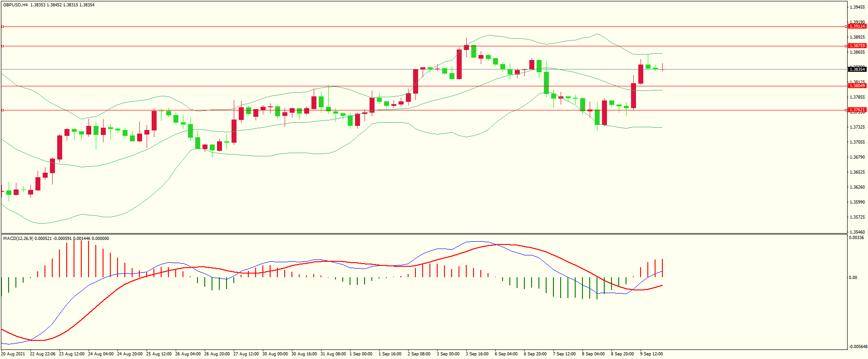Click the 26 Aug 20:00 time axis label
This screenshot has width=868, height=359.
(x=217, y=354)
